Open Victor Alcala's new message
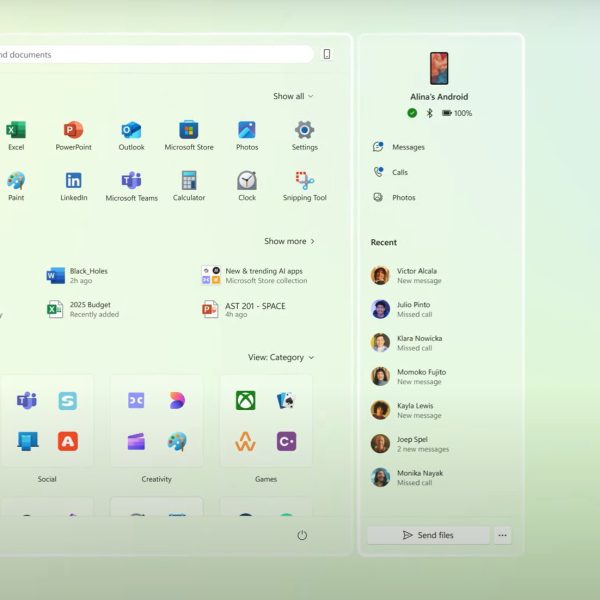This screenshot has width=600, height=600. pyautogui.click(x=417, y=275)
